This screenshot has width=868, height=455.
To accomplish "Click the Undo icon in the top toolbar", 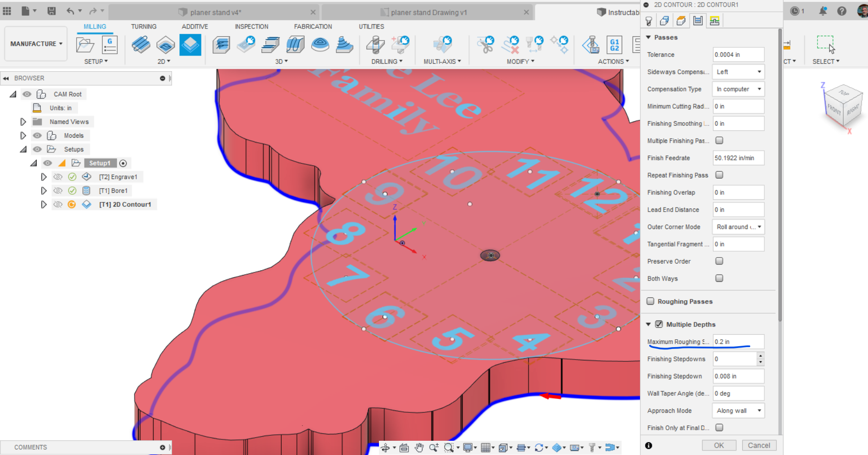I will pos(70,11).
